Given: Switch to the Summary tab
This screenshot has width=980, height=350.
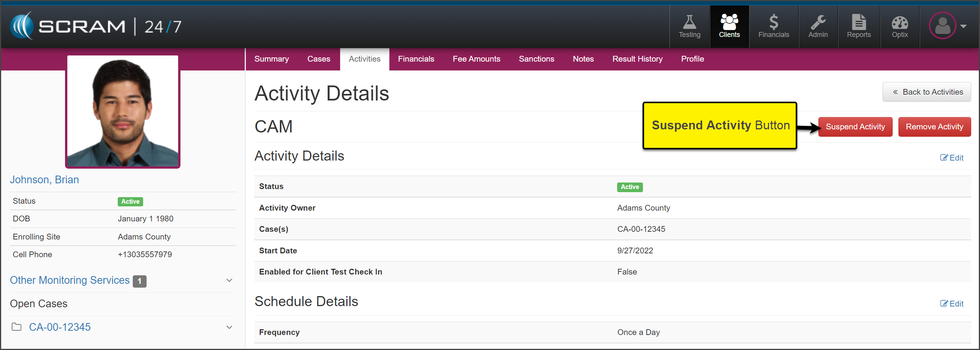Looking at the screenshot, I should pos(271,59).
